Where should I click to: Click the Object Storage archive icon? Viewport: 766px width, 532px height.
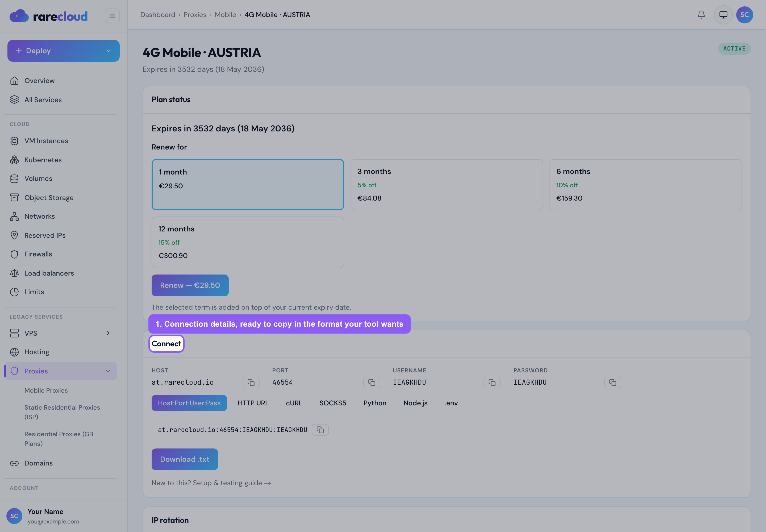pos(14,198)
